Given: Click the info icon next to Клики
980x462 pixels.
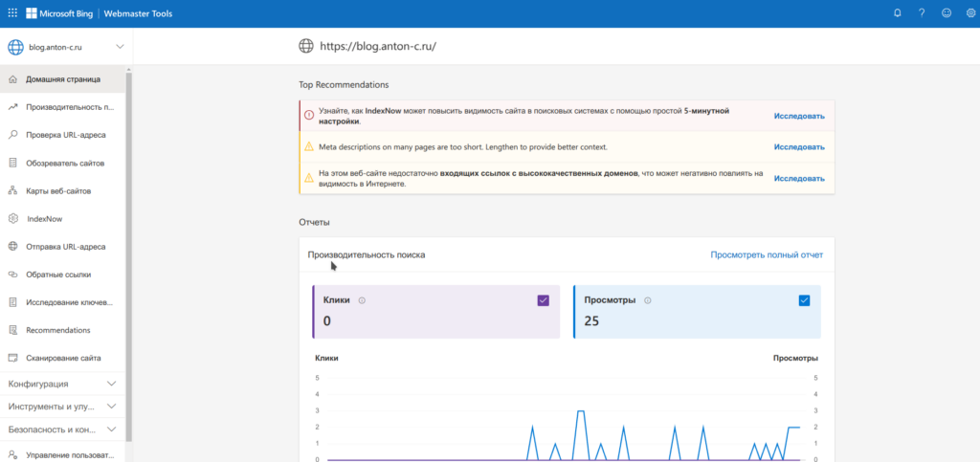Looking at the screenshot, I should coord(362,300).
